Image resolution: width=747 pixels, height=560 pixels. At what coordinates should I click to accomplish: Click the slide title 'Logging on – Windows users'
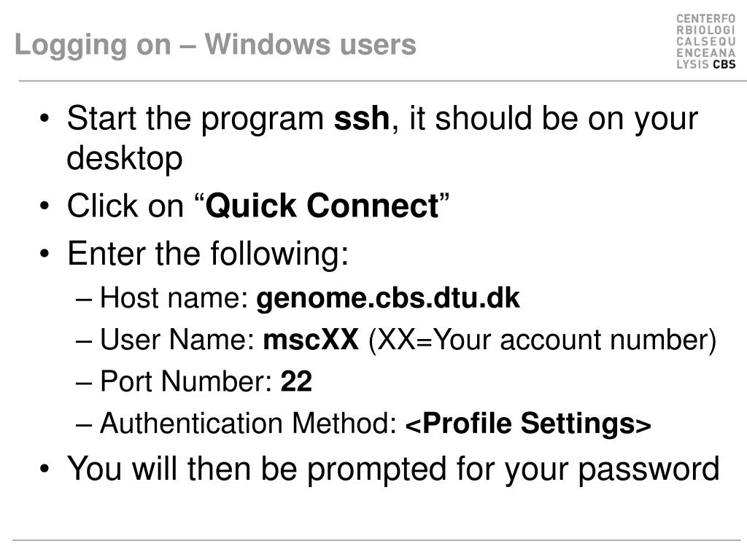tap(215, 44)
